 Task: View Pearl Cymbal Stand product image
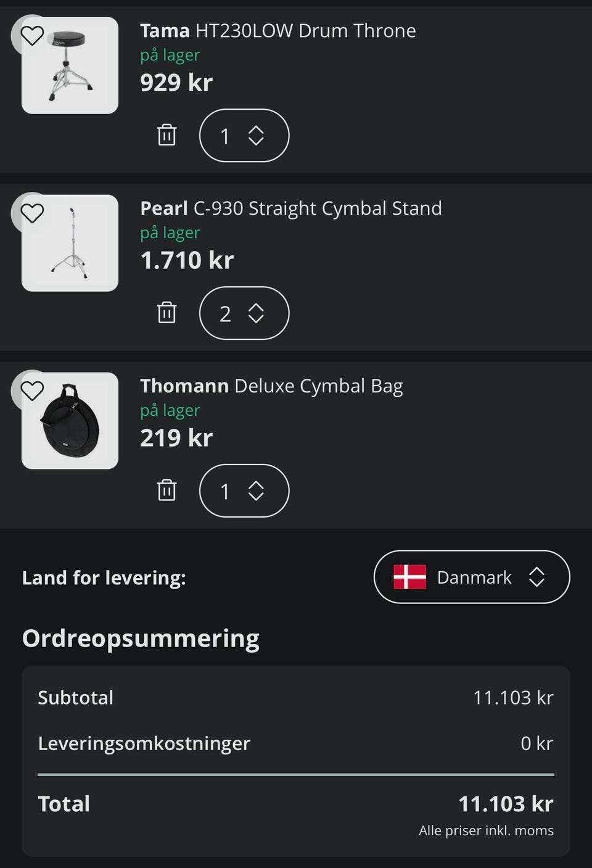[70, 244]
